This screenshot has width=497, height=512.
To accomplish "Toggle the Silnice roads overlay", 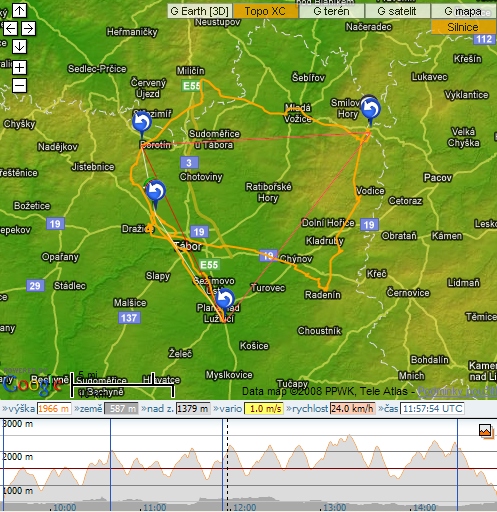I will (x=463, y=27).
